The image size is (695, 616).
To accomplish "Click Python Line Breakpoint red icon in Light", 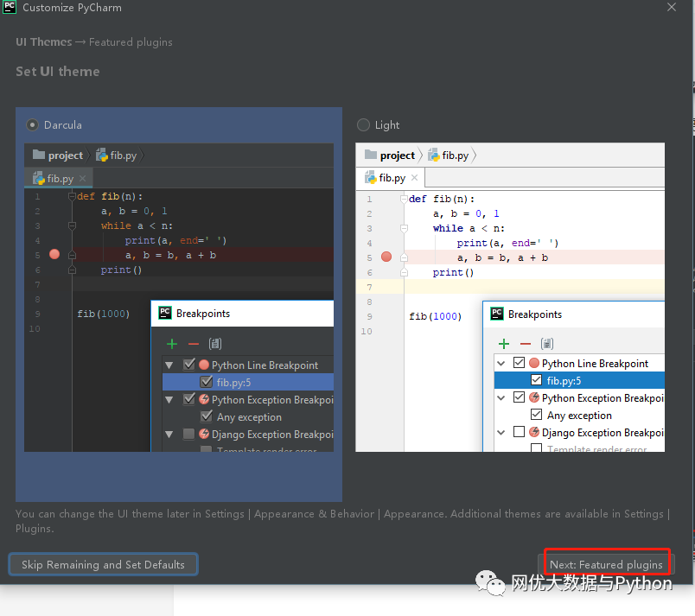I will 534,363.
